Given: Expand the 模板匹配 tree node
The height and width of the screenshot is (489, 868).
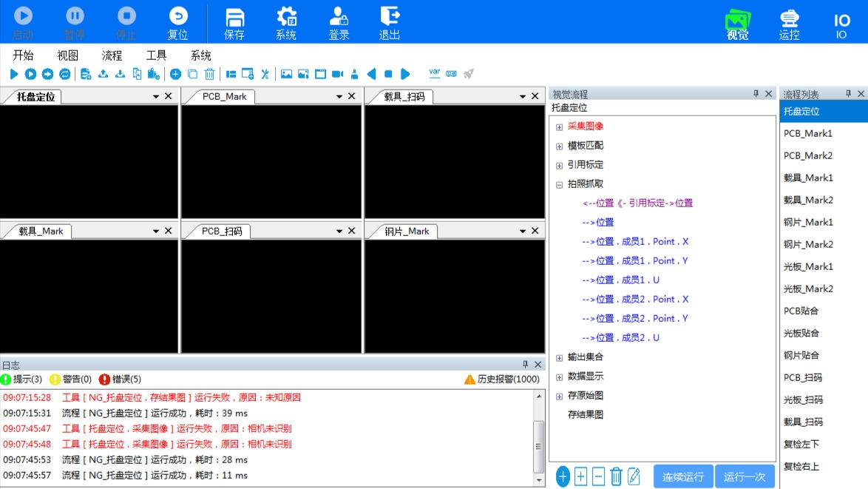Looking at the screenshot, I should 559,146.
